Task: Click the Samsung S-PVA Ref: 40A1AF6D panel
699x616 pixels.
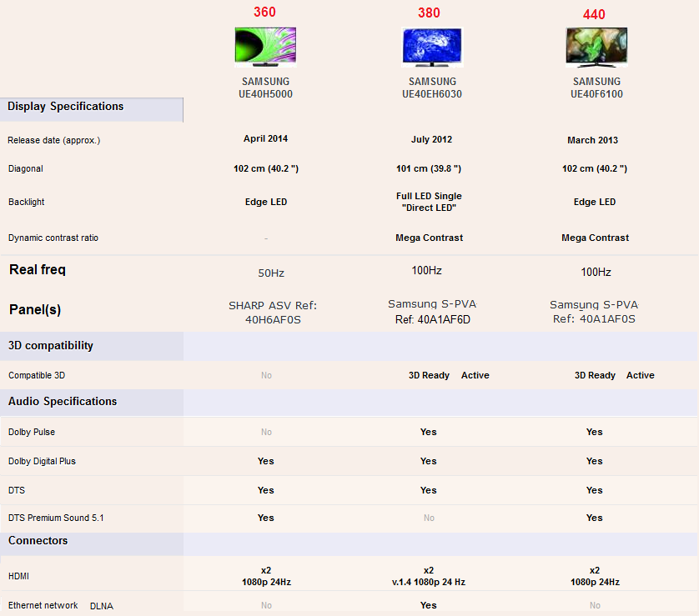Action: tap(432, 312)
